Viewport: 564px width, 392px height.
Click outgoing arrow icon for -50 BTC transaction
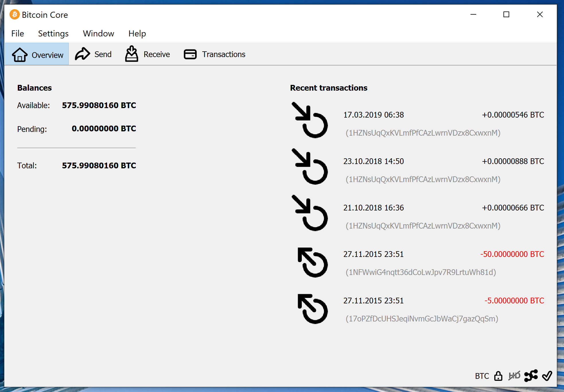point(312,262)
